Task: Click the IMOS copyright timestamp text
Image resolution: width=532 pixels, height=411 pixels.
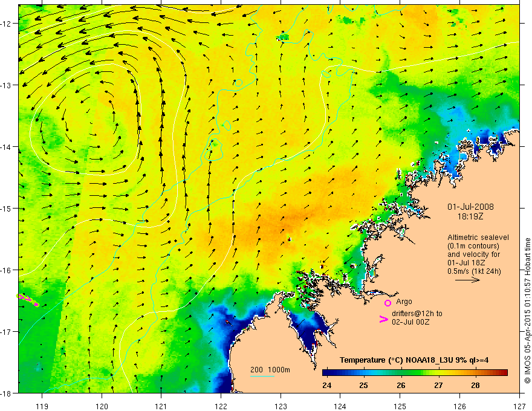Action: (527, 311)
